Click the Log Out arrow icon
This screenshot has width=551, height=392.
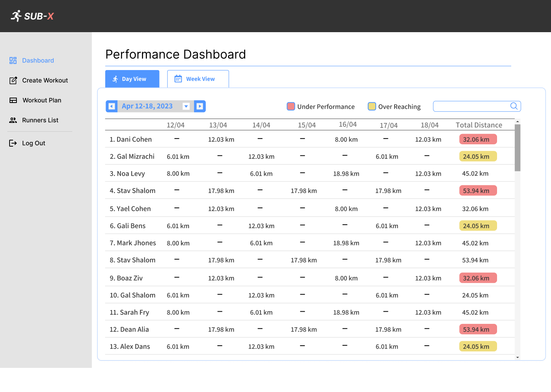(13, 143)
